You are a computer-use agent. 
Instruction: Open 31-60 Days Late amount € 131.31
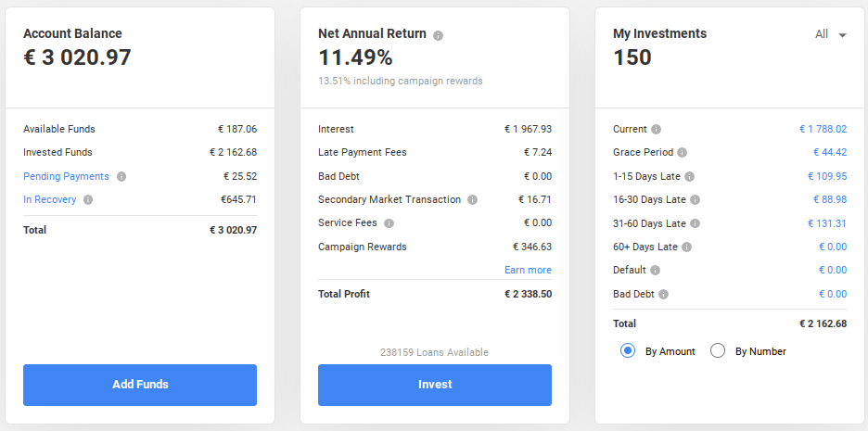point(827,223)
